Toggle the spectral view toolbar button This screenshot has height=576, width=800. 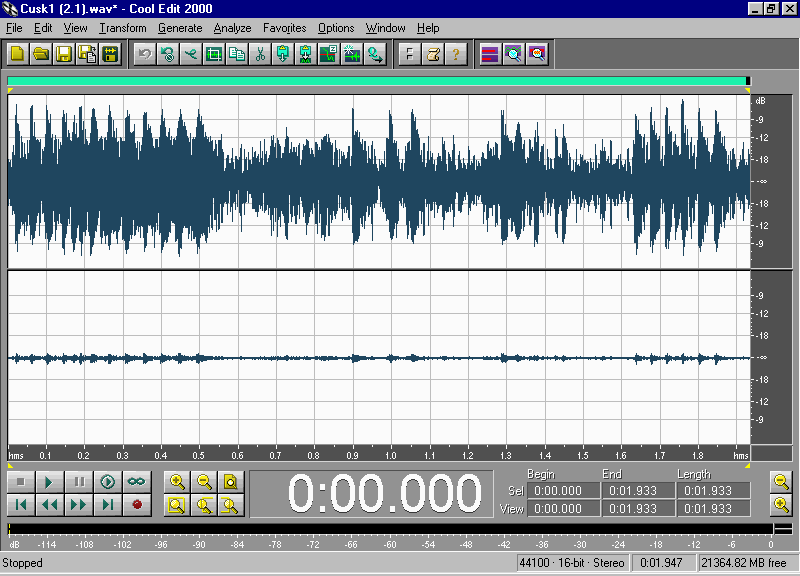pos(489,54)
